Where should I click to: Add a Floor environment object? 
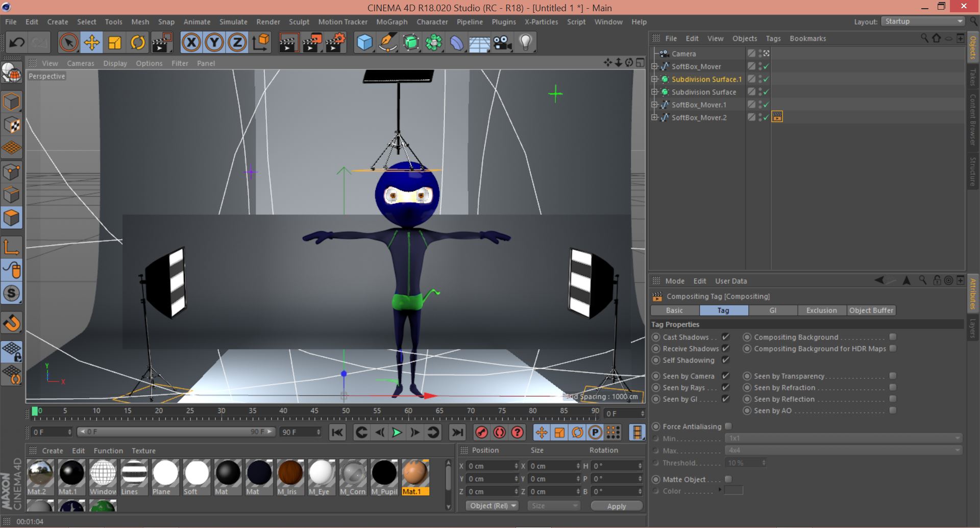(480, 43)
